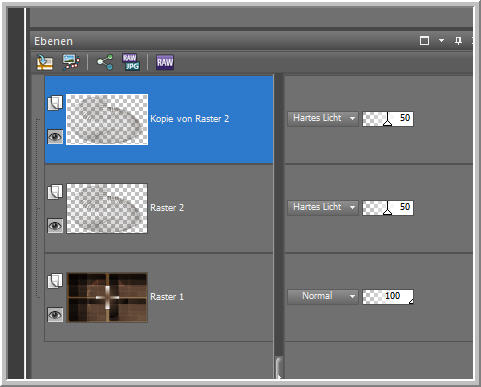Select the Raster 1 layer name
Viewport: 481px width, 387px height.
(x=167, y=297)
